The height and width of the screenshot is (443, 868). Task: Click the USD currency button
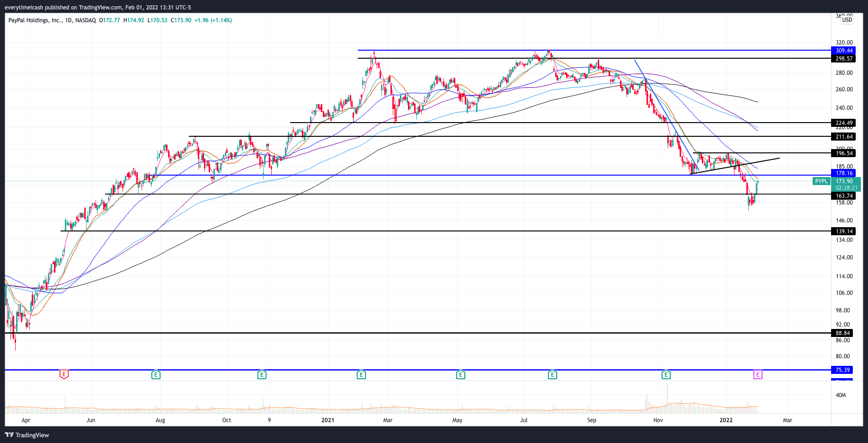[847, 20]
